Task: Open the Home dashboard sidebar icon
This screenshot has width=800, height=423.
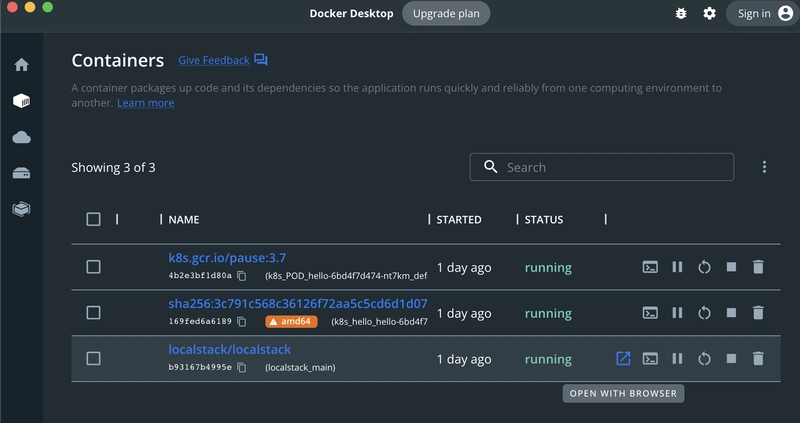Action: pos(21,65)
